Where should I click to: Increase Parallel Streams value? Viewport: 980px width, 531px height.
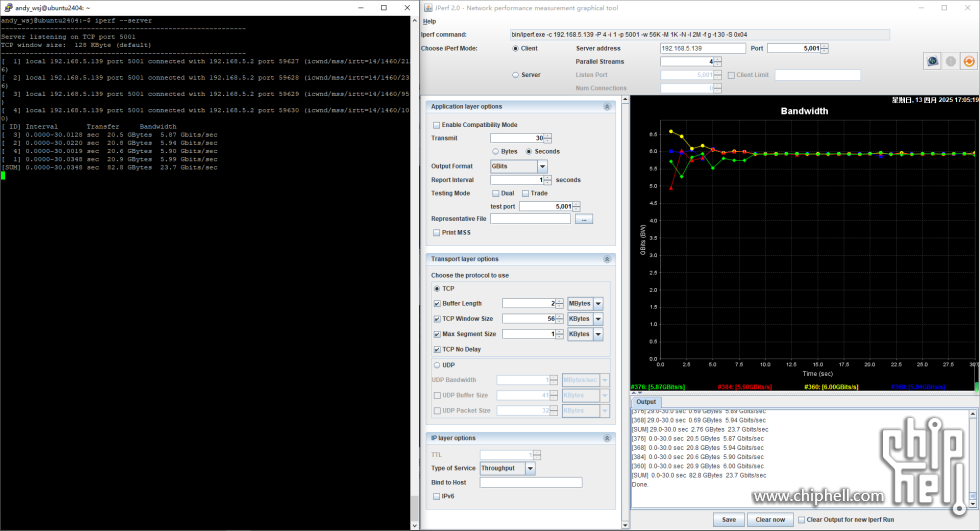click(718, 59)
